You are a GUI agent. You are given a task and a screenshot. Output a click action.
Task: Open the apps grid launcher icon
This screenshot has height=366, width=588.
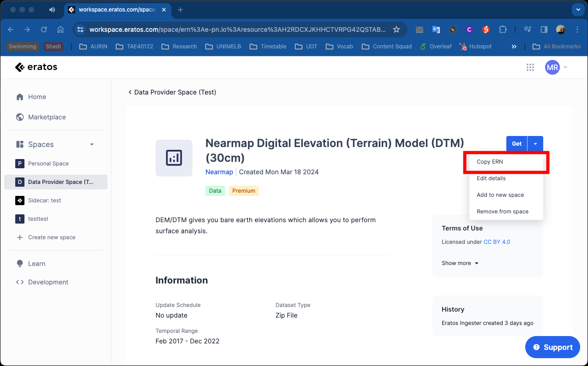tap(530, 67)
